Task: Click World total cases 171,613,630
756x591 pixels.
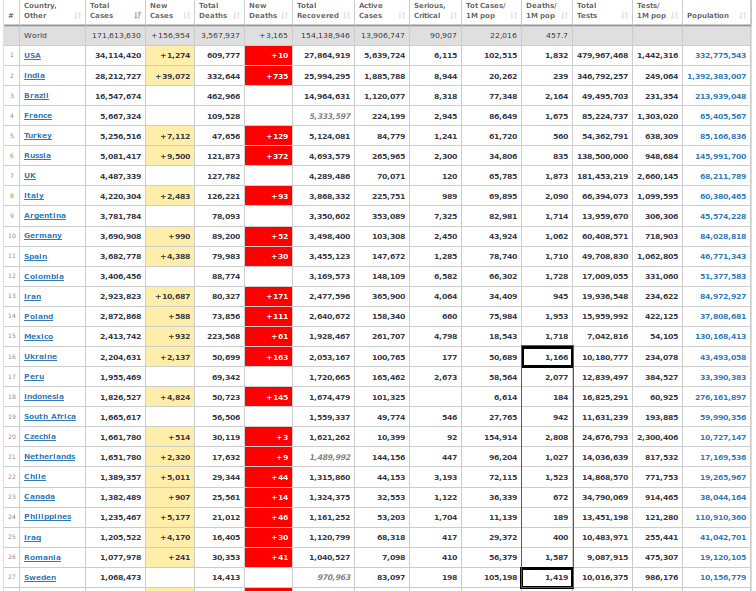Action: (x=116, y=36)
